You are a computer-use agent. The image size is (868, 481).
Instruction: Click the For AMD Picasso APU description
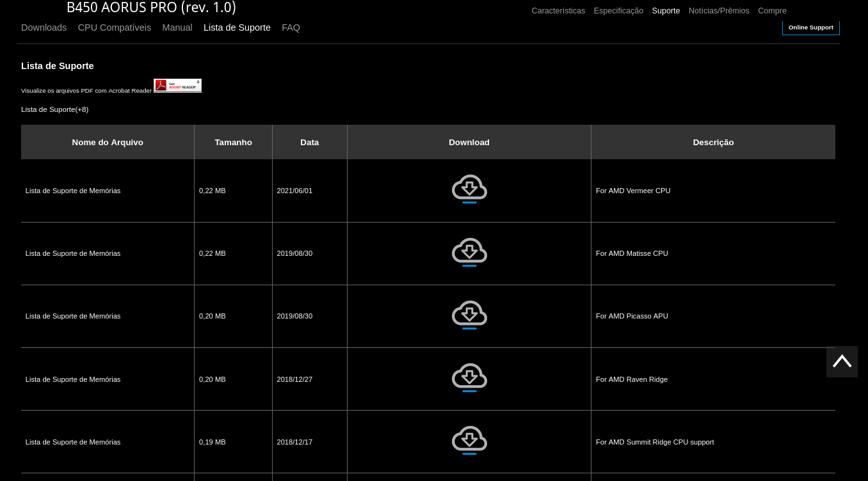[632, 316]
